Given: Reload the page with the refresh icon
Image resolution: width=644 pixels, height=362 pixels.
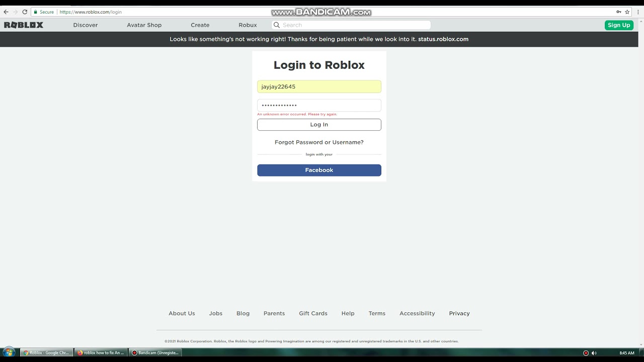Looking at the screenshot, I should [25, 12].
